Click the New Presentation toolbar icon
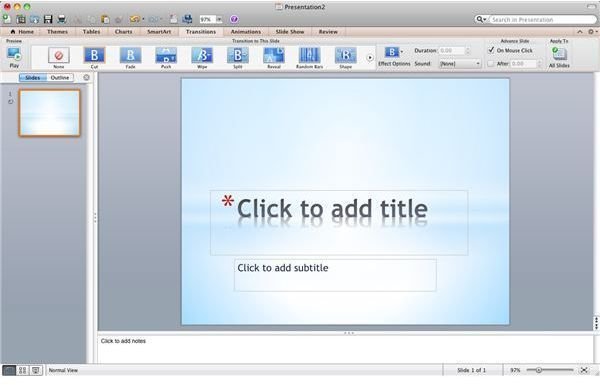 coord(7,18)
